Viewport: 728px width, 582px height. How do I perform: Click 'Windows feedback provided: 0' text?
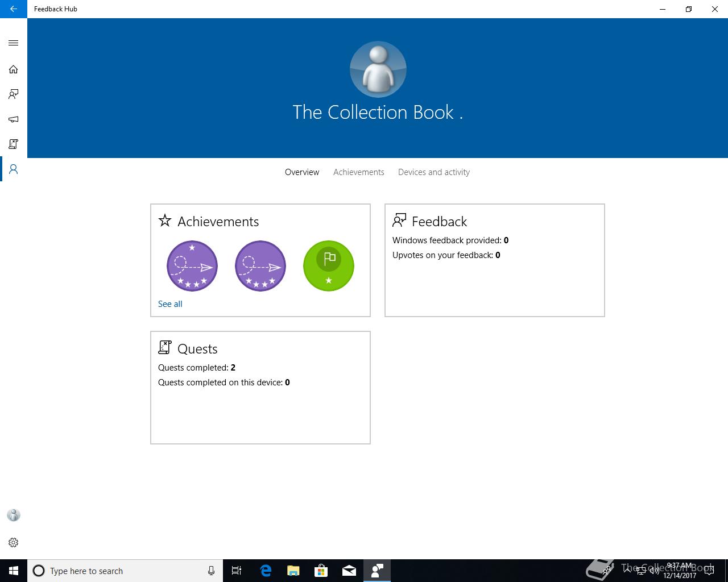coord(450,240)
